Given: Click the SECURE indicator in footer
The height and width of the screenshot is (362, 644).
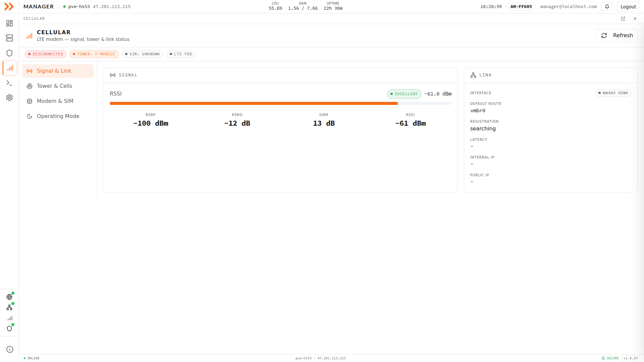Looking at the screenshot, I should (610, 358).
